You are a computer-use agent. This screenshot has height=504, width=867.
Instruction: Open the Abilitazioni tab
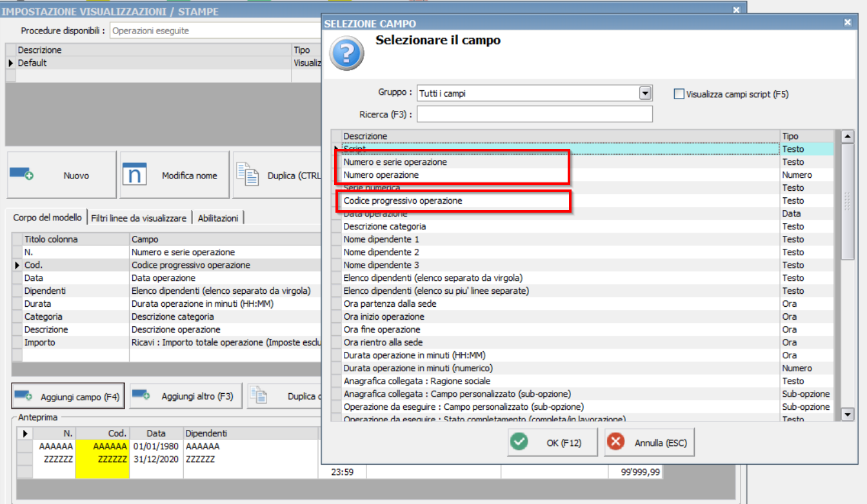pos(218,218)
